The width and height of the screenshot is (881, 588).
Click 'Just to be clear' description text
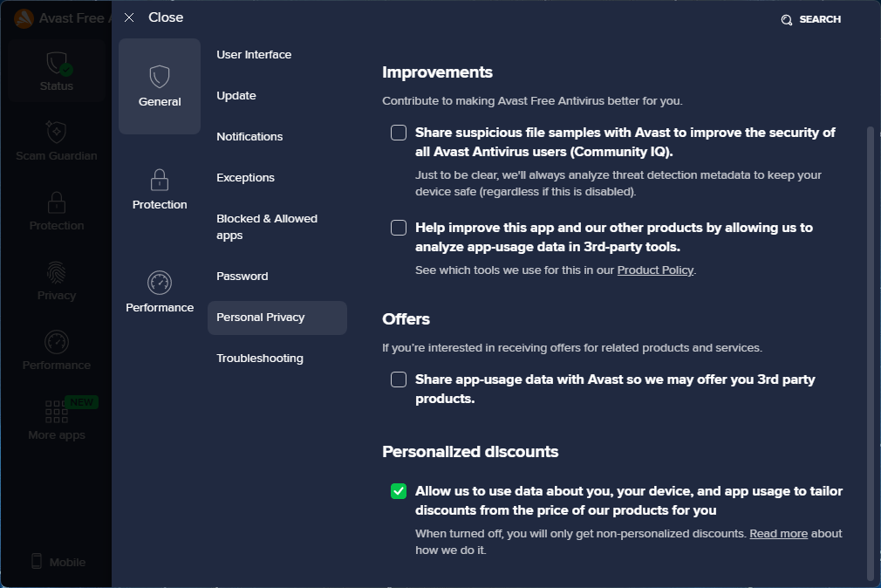(618, 183)
